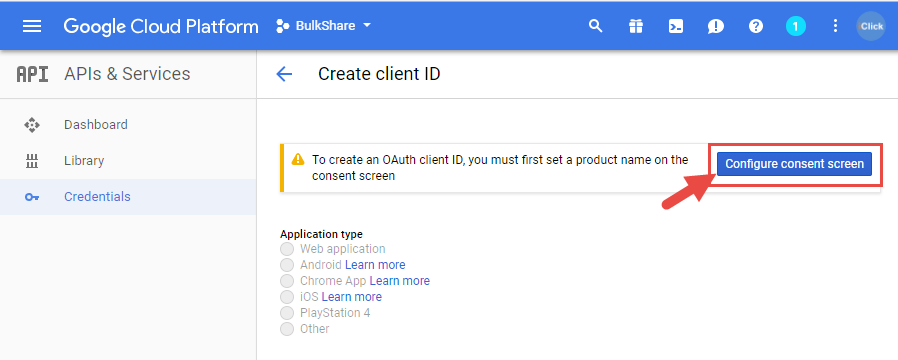The height and width of the screenshot is (360, 898).
Task: Open Library in the sidebar
Action: 128,161
